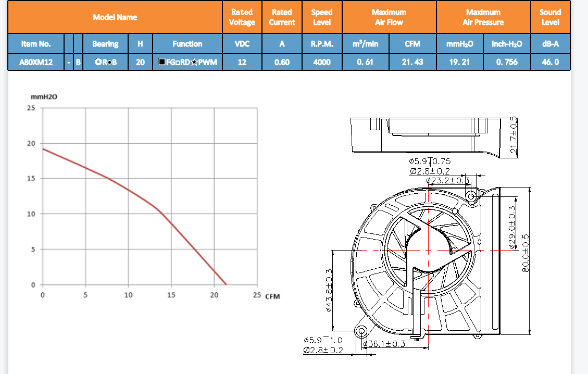Click the filled square FG function symbol
The width and height of the screenshot is (588, 374).
click(x=162, y=63)
